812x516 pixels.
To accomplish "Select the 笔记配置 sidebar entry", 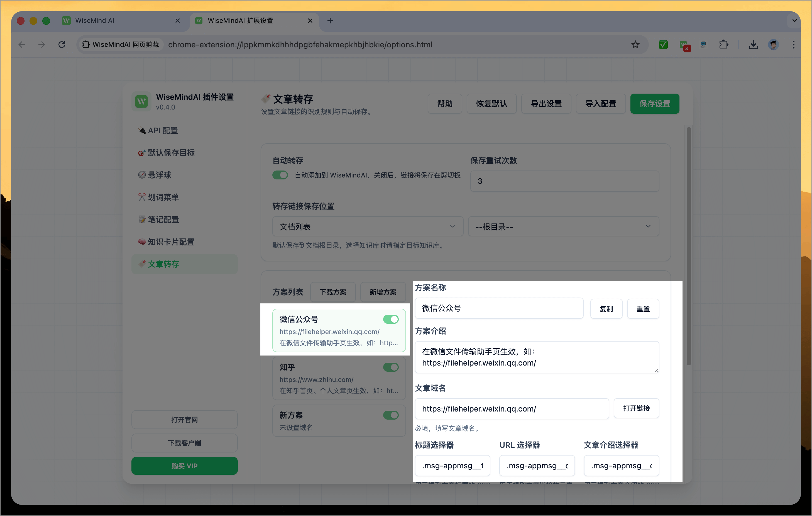I will point(163,219).
